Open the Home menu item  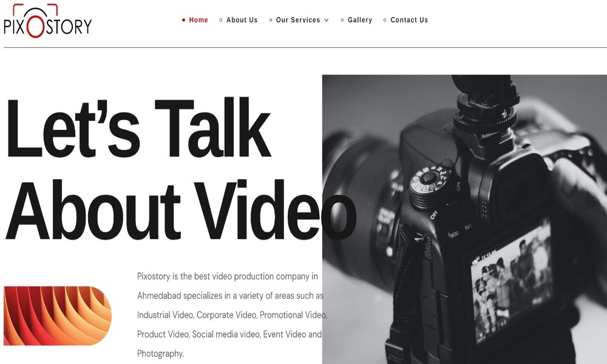198,20
